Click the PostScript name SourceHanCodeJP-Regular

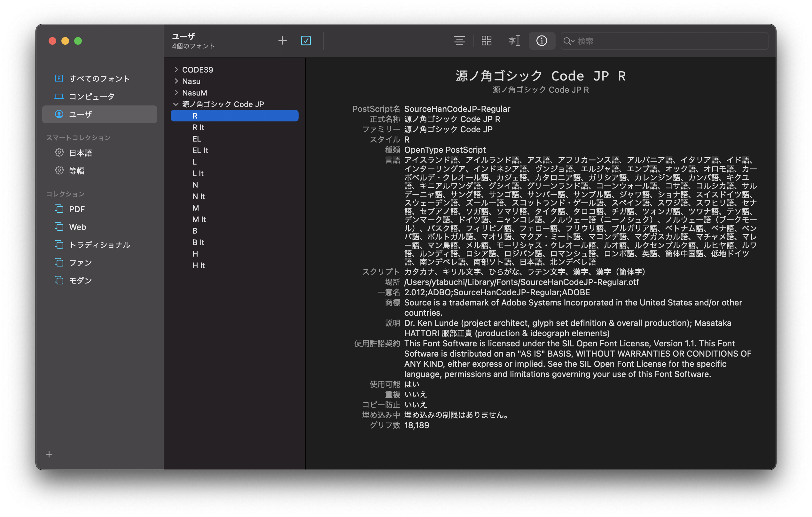(x=457, y=109)
